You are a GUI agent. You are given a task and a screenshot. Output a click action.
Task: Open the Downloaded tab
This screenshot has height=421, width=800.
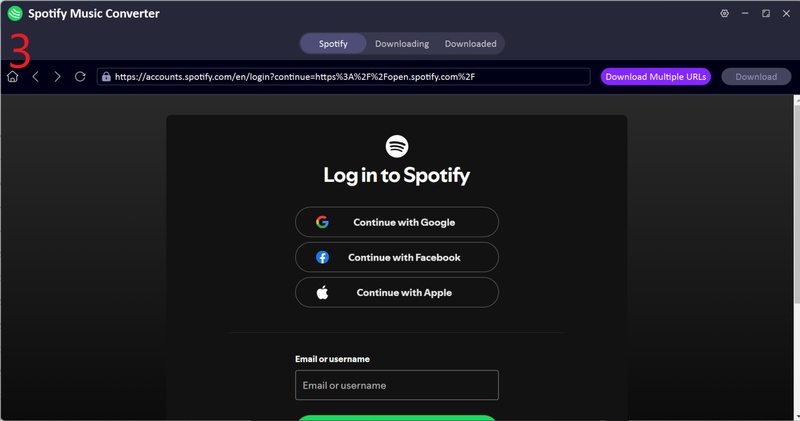pos(470,44)
